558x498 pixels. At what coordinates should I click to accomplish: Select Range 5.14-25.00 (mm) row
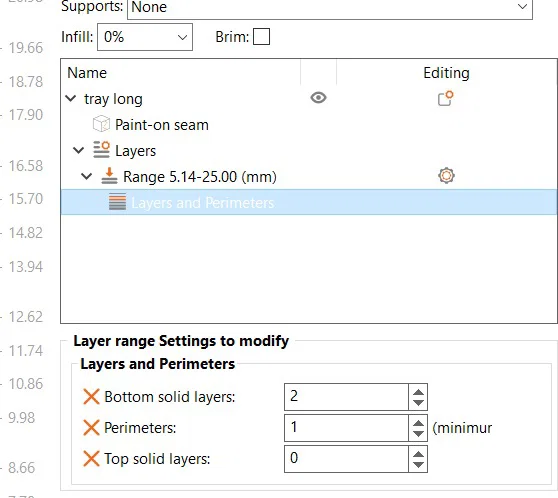pyautogui.click(x=309, y=177)
